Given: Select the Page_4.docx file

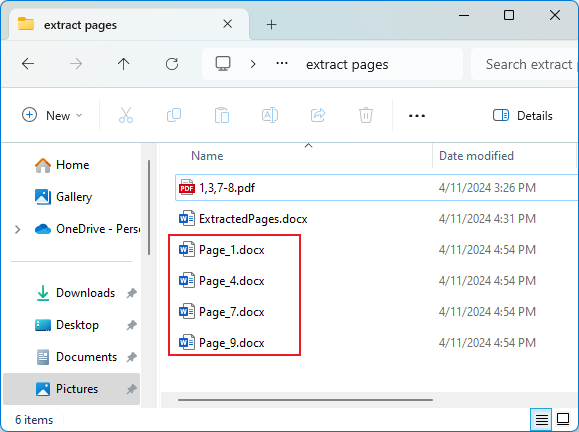Looking at the screenshot, I should [x=232, y=281].
